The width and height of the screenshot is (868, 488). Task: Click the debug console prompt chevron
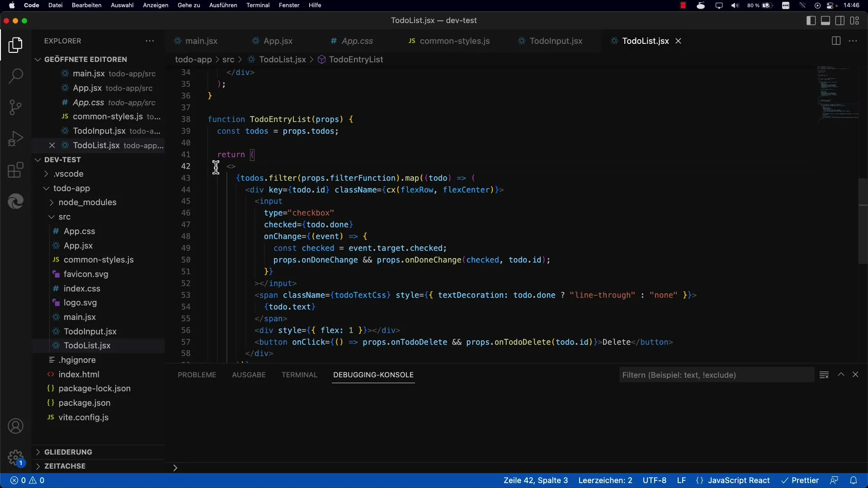coord(175,468)
